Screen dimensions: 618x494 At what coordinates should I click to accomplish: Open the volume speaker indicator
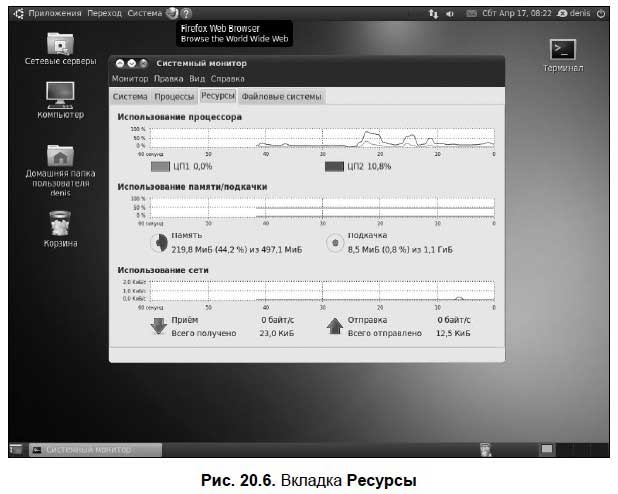click(x=450, y=14)
